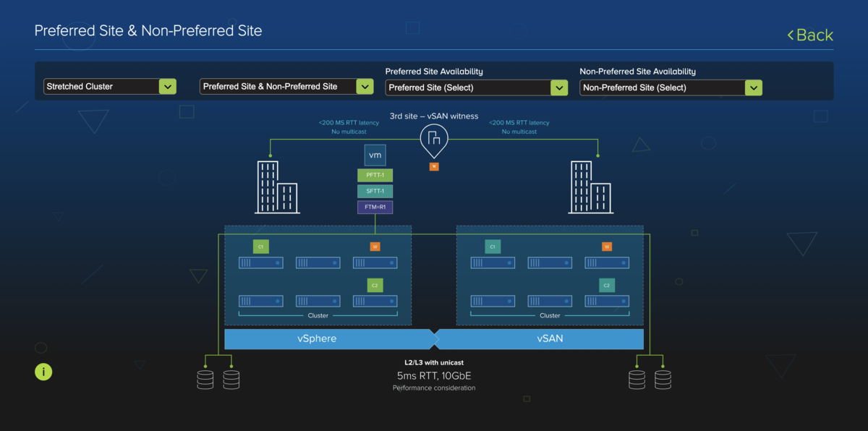
Task: Open the Preferred Site & Non-Preferred Site dropdown
Action: (286, 87)
